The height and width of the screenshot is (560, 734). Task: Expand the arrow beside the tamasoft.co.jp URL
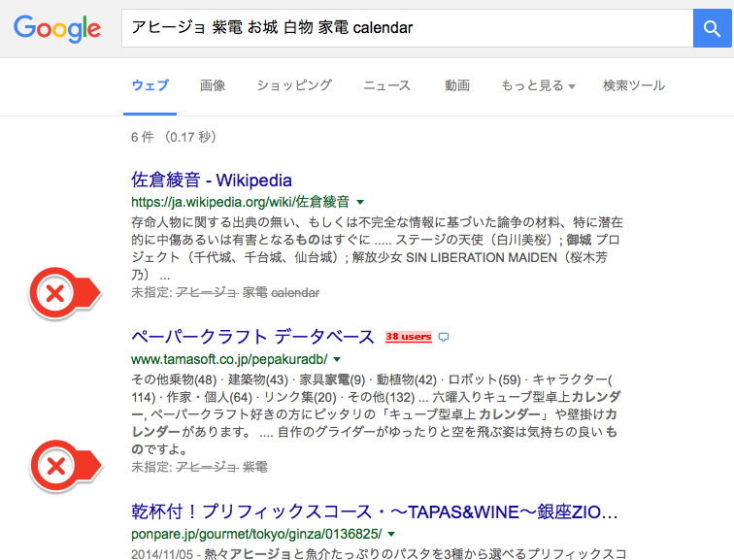click(x=337, y=359)
